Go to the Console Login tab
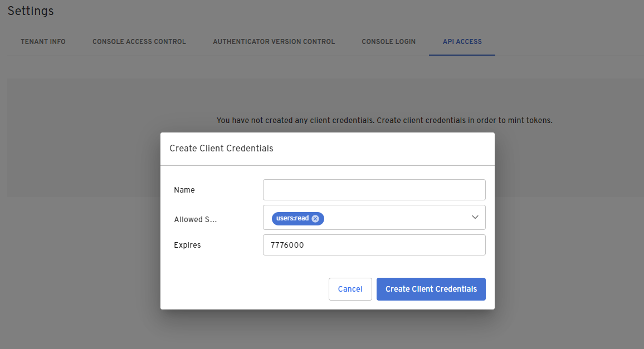 (388, 41)
